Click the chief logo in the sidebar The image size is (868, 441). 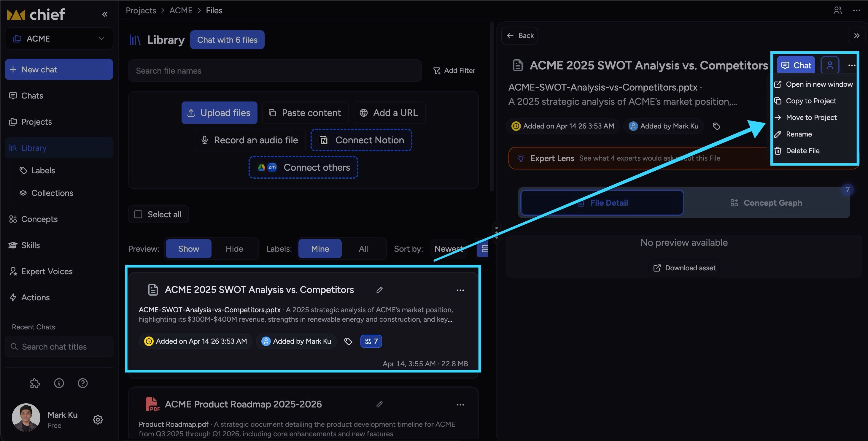click(x=36, y=15)
